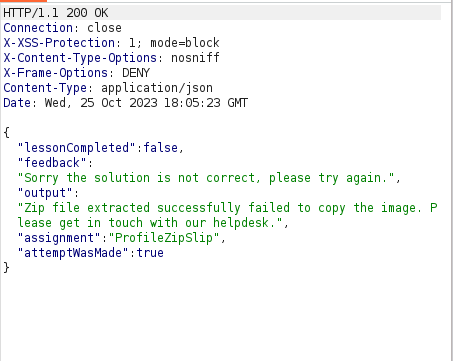Click the "Content-Type" header name
Image resolution: width=453 pixels, height=361 pixels.
click(x=45, y=88)
